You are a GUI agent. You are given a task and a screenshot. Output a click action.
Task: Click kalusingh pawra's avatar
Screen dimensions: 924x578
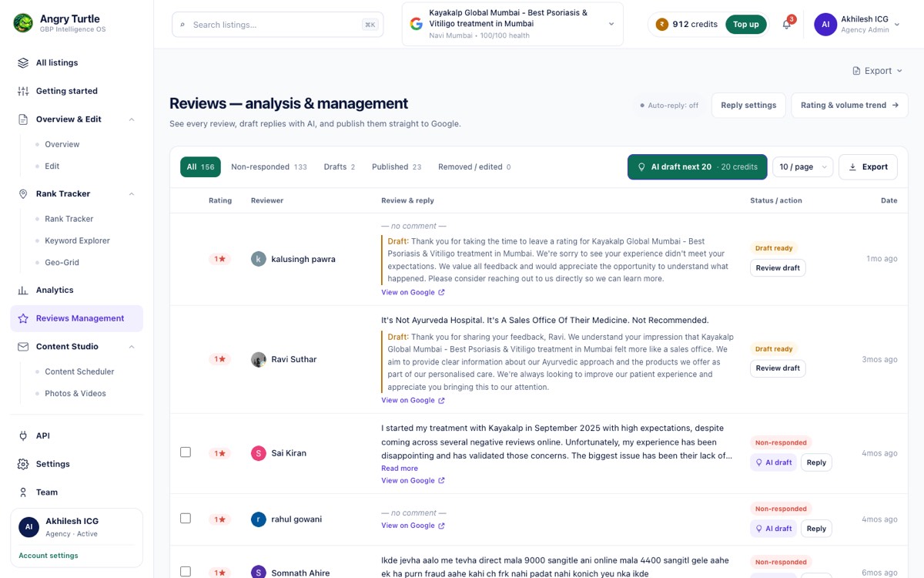(259, 259)
